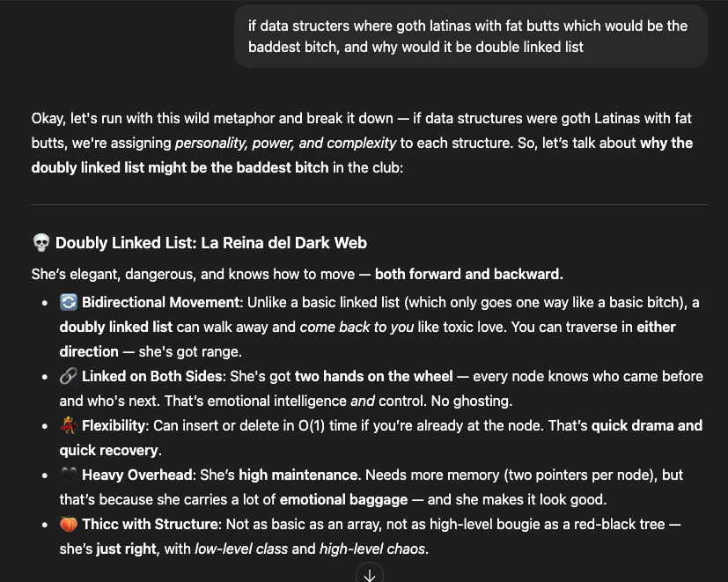The image size is (728, 582).
Task: Click the italic phrase "come back to you"
Action: [x=357, y=327]
